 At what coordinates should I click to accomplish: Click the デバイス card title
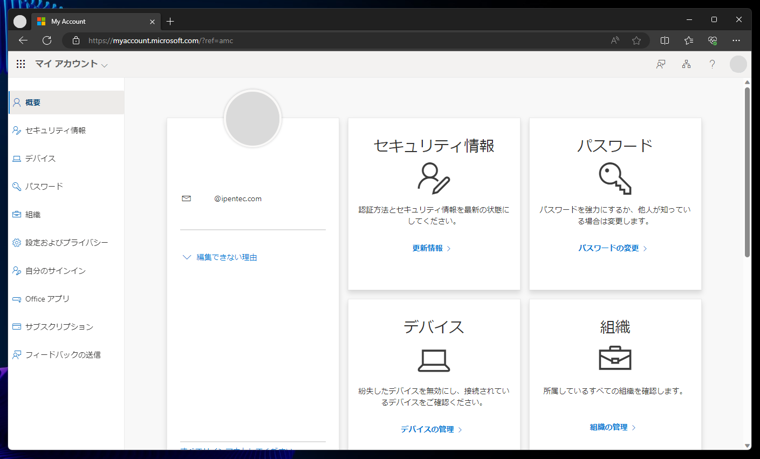click(434, 327)
